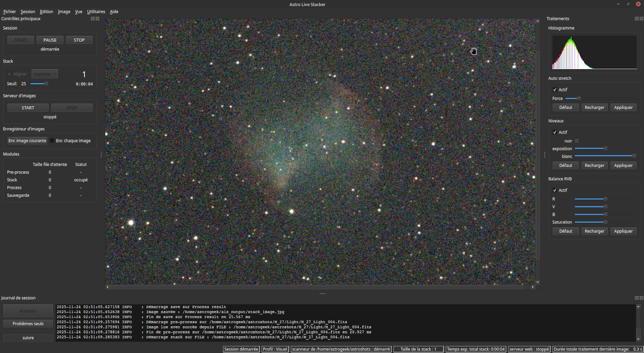The height and width of the screenshot is (353, 644).
Task: Pause the running session with PAUSE
Action: (x=50, y=39)
